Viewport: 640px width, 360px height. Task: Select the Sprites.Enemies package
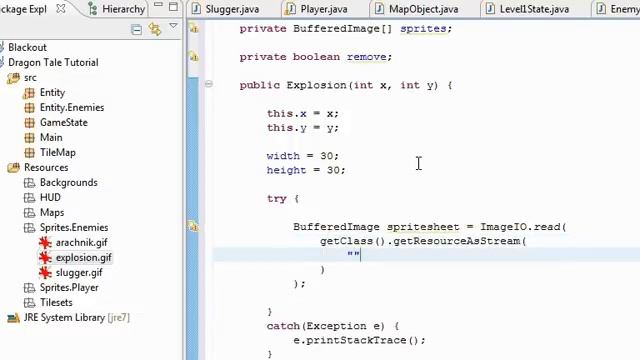[74, 228]
